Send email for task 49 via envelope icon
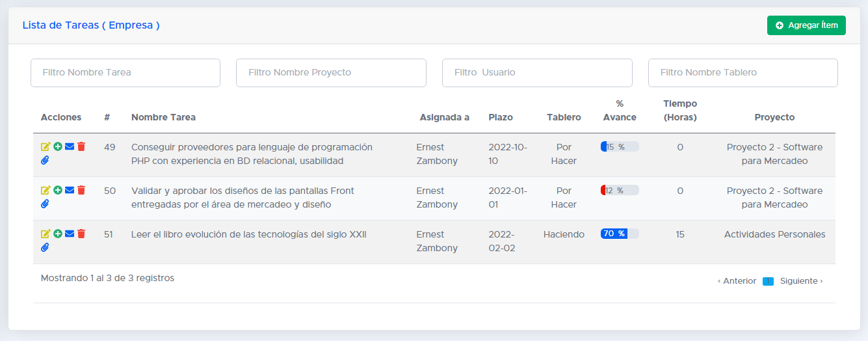Image resolution: width=868 pixels, height=341 pixels. pyautogui.click(x=70, y=147)
